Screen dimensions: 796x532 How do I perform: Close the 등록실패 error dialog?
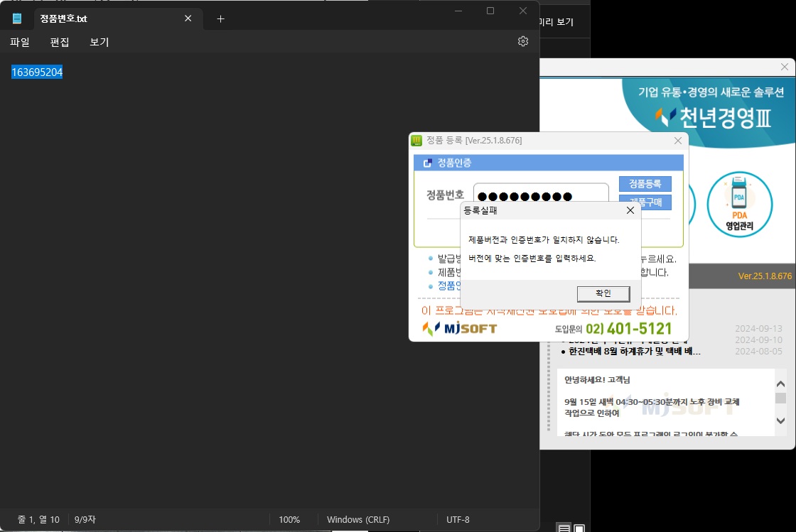(x=630, y=210)
